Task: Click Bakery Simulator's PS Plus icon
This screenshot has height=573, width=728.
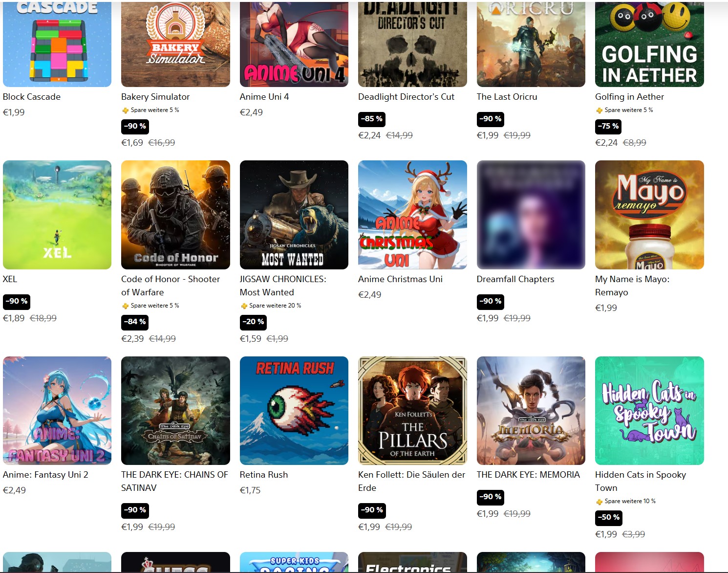Action: (125, 110)
